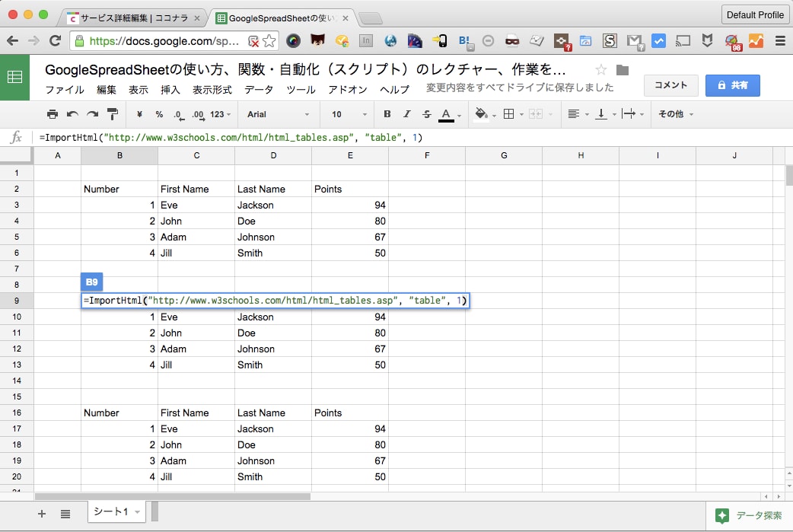This screenshot has width=793, height=532.
Task: Add a new sheet with plus button
Action: pos(42,514)
